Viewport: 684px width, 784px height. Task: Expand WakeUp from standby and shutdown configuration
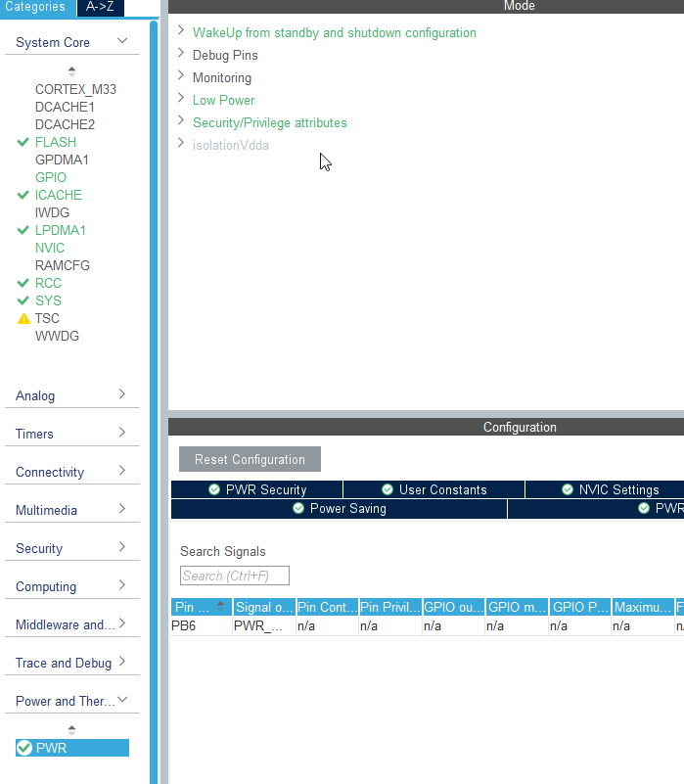tap(181, 30)
